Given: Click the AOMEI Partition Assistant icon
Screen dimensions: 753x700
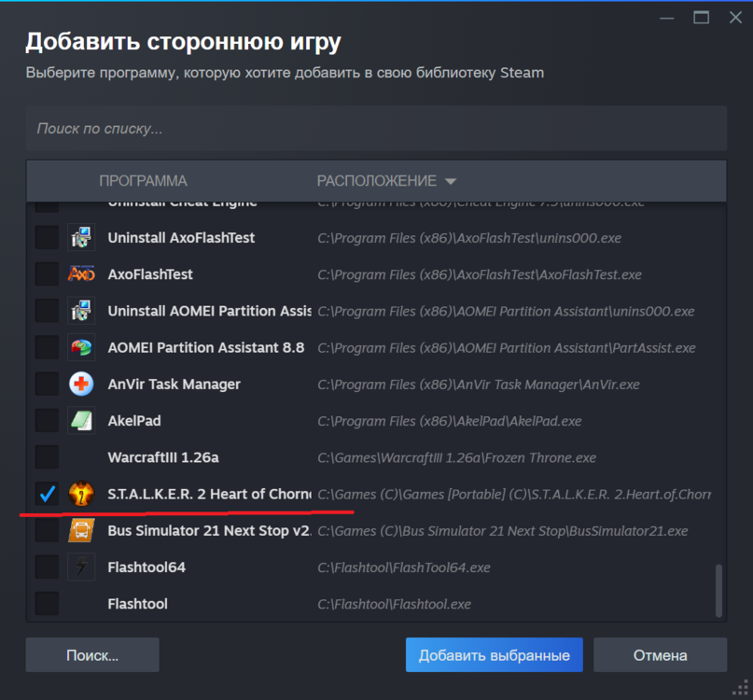Looking at the screenshot, I should point(81,347).
